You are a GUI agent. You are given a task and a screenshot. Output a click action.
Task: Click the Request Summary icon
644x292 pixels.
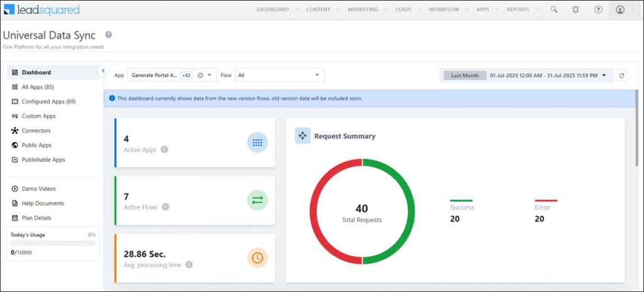click(303, 136)
